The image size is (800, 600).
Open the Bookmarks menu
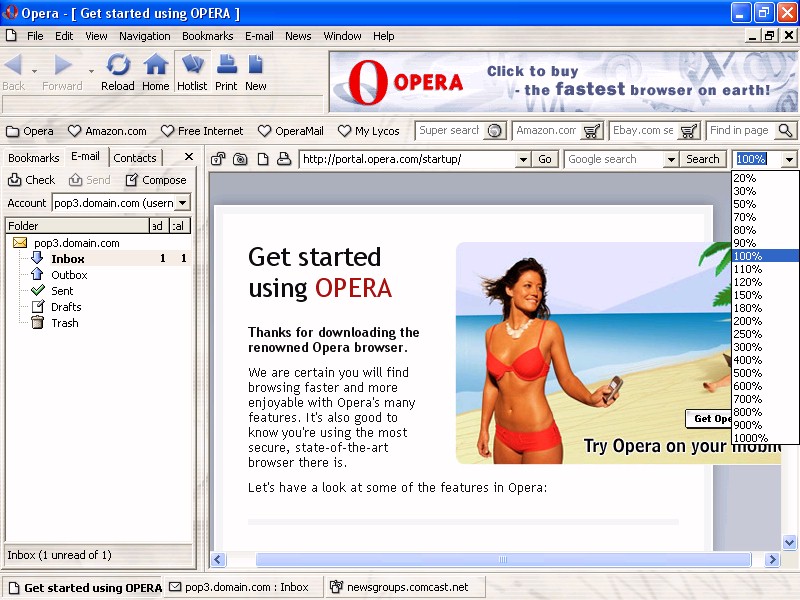point(208,36)
